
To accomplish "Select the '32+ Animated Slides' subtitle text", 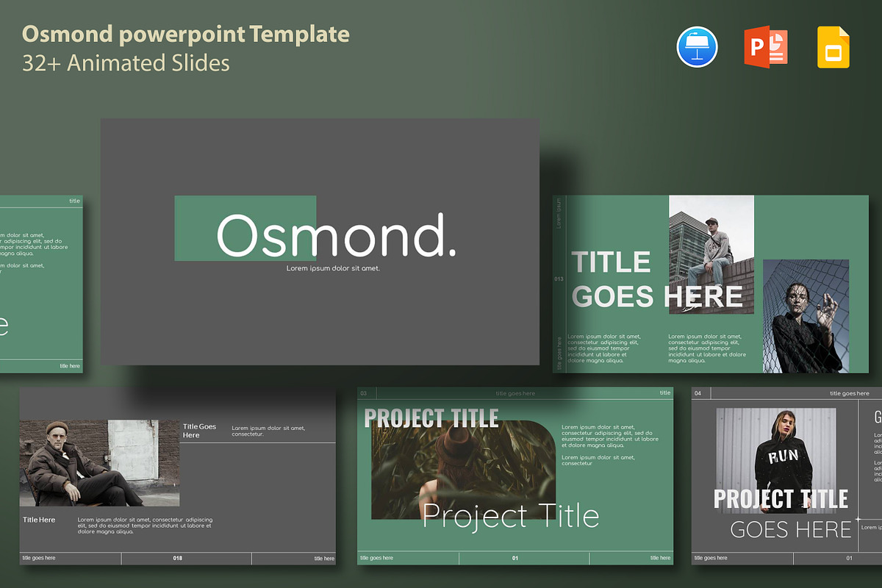I will pyautogui.click(x=126, y=63).
